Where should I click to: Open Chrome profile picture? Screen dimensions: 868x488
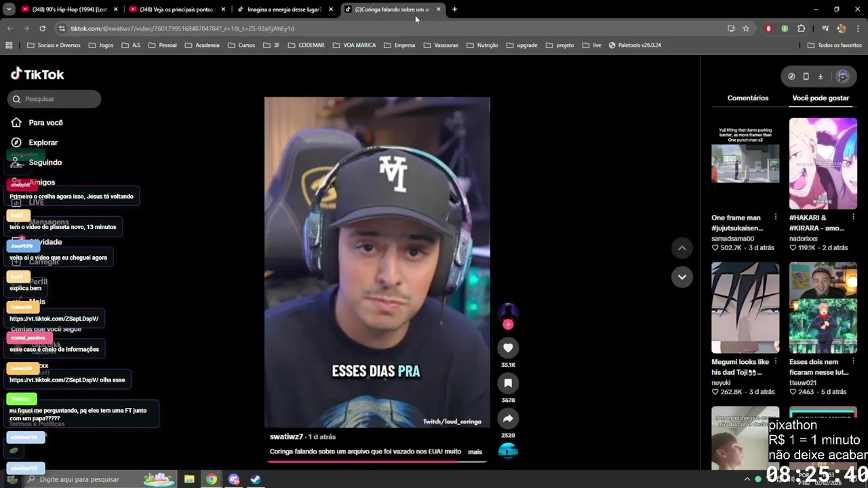pos(842,28)
